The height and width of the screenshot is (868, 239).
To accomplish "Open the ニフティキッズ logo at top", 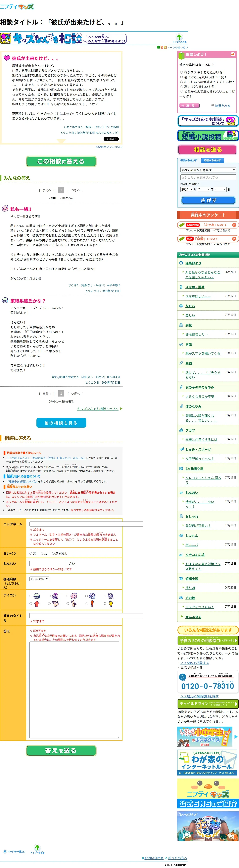I will pyautogui.click(x=17, y=6).
